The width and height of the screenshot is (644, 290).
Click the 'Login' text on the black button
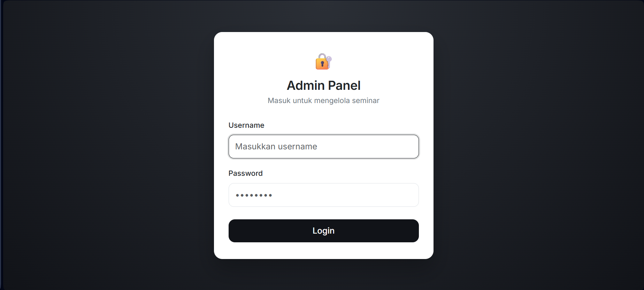(x=323, y=231)
